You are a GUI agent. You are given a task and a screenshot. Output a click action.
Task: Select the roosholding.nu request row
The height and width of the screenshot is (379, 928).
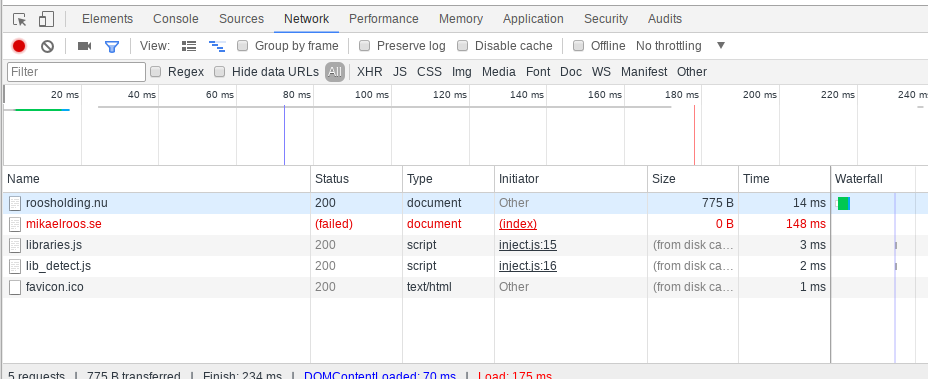[465, 203]
